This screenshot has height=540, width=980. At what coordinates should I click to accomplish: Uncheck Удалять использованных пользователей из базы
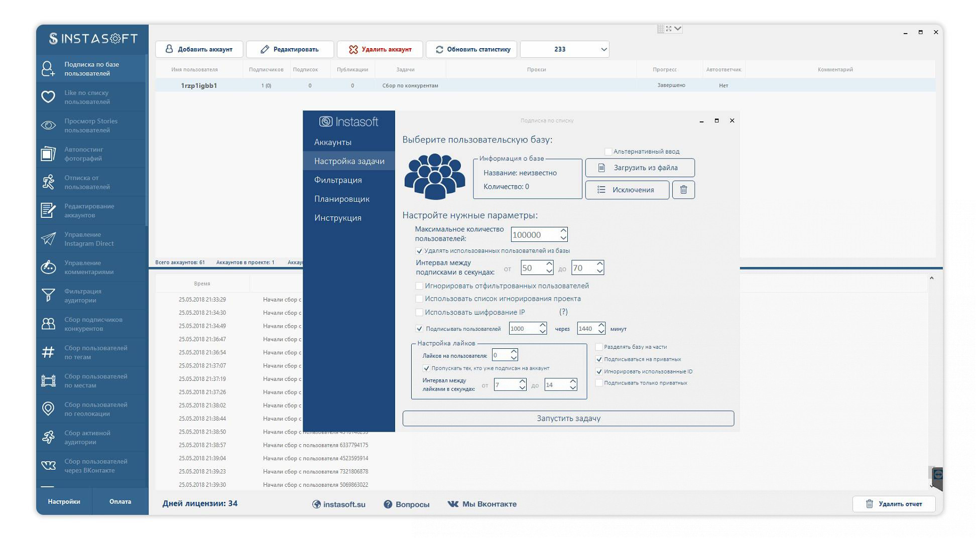click(419, 251)
